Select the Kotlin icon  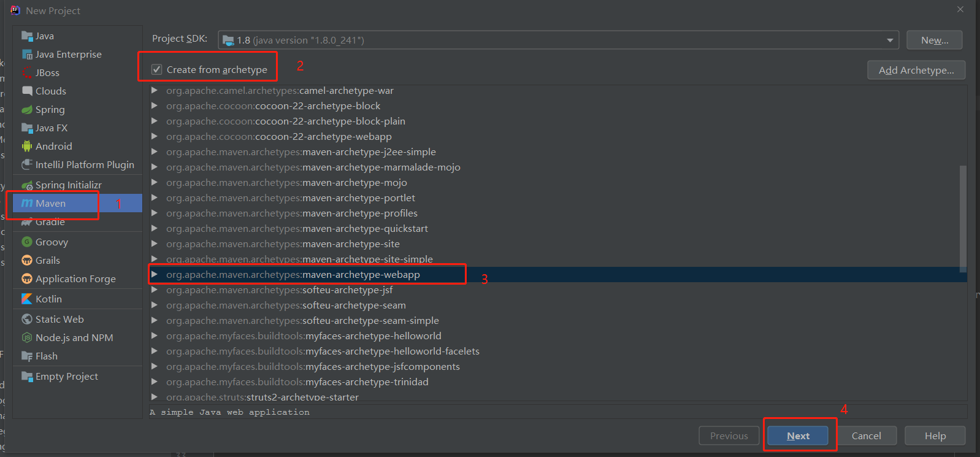click(x=27, y=299)
